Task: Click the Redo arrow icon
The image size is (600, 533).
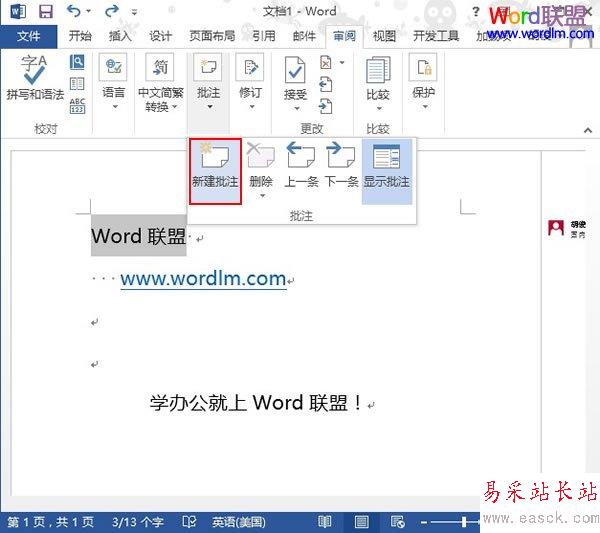Action: tap(112, 11)
